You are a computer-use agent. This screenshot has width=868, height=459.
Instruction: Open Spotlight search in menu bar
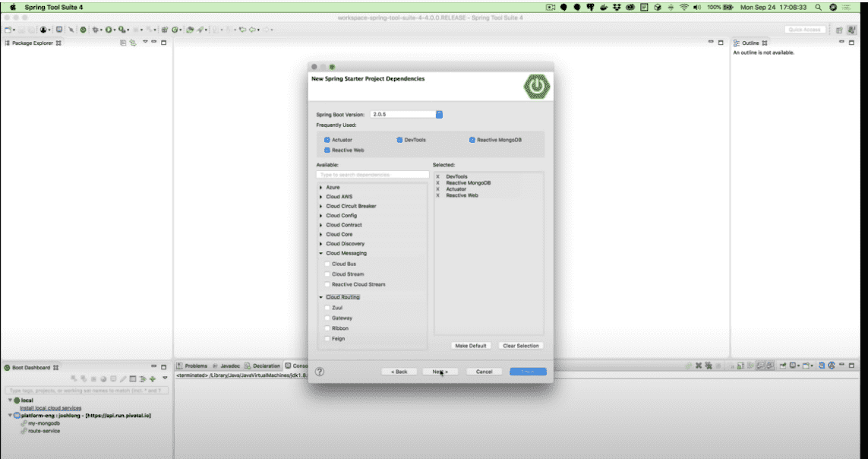pos(818,7)
